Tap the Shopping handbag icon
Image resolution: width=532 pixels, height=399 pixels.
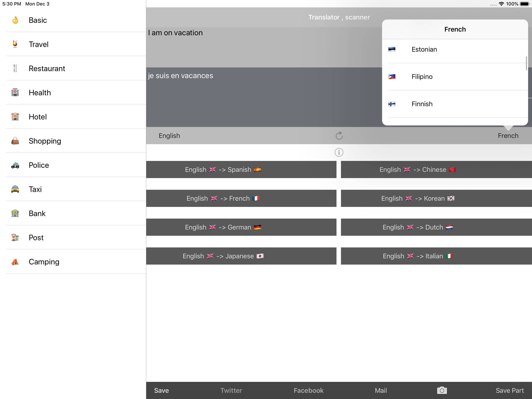pyautogui.click(x=15, y=141)
